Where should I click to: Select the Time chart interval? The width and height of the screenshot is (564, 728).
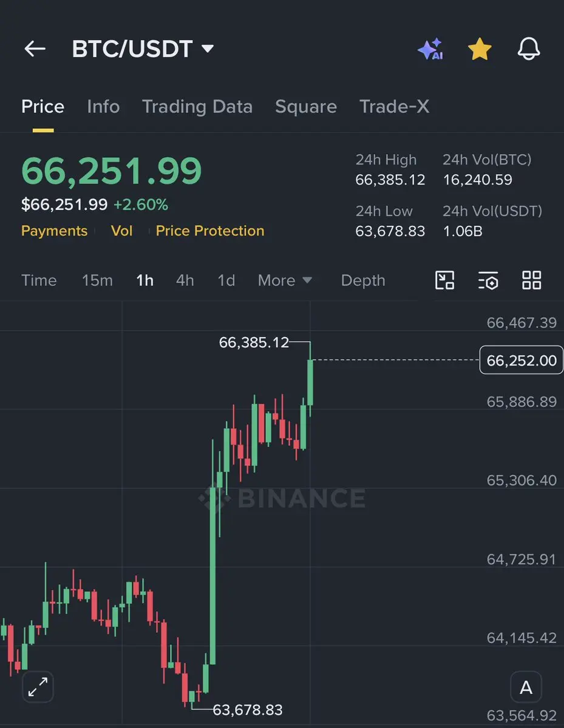coord(39,281)
